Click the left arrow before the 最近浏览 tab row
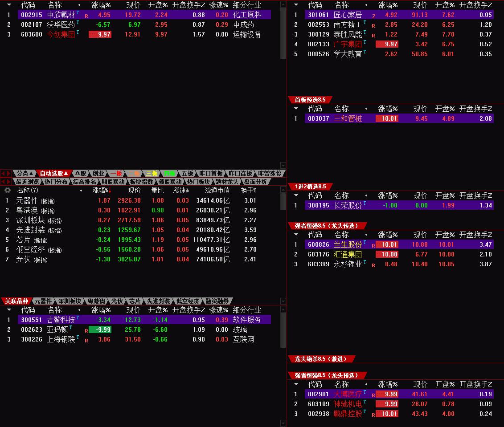Viewport: 504px width, 427px height. (3, 182)
